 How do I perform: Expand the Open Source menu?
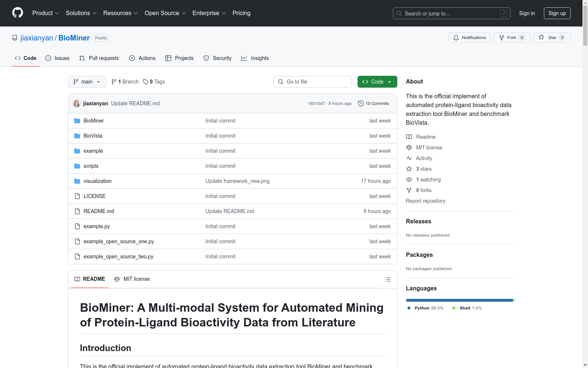coord(165,13)
